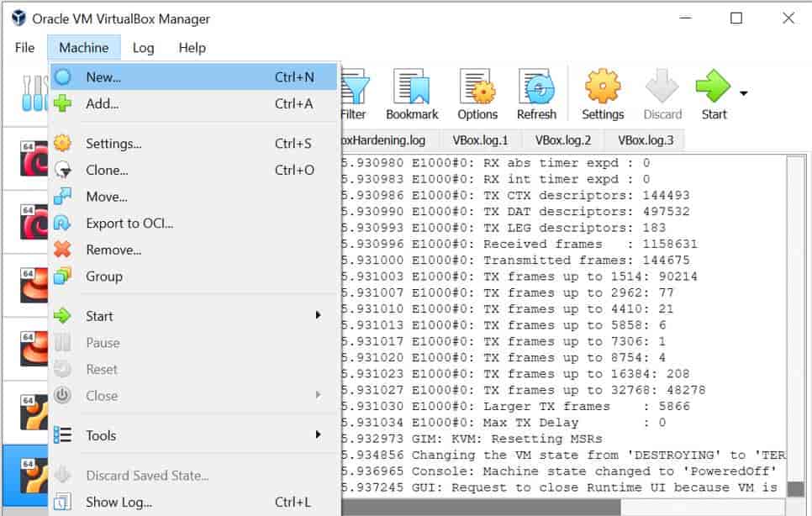
Task: Click the Filter funnel toolbar icon
Action: (355, 87)
